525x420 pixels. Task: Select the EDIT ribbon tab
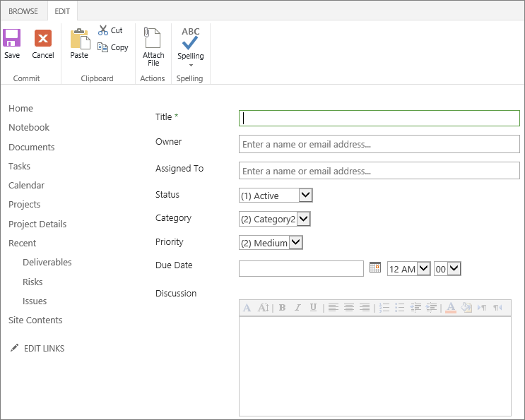pos(62,11)
